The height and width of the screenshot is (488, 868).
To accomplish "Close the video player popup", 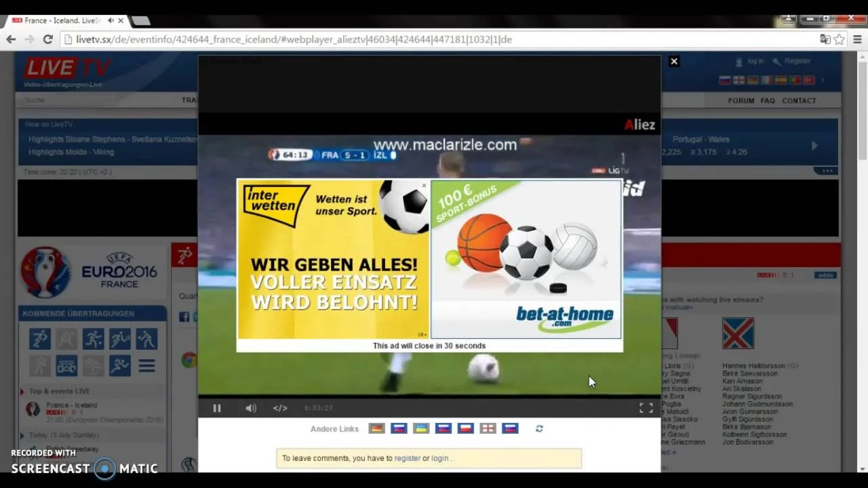I will click(674, 61).
